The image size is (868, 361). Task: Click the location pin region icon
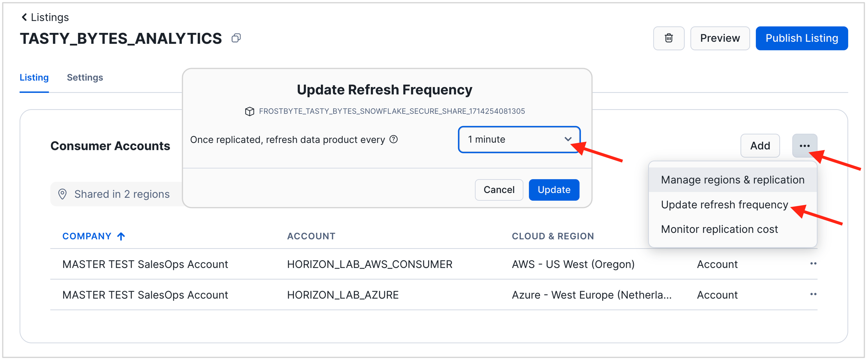[62, 194]
